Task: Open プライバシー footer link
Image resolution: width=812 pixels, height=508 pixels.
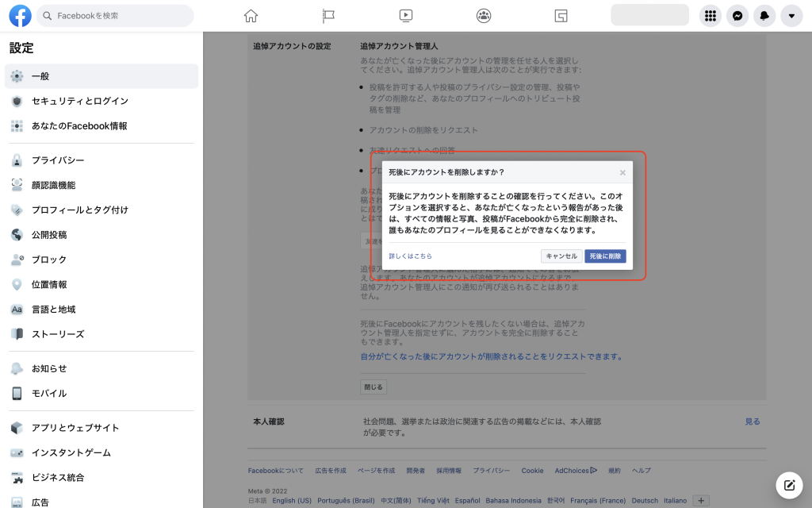Action: [x=492, y=471]
